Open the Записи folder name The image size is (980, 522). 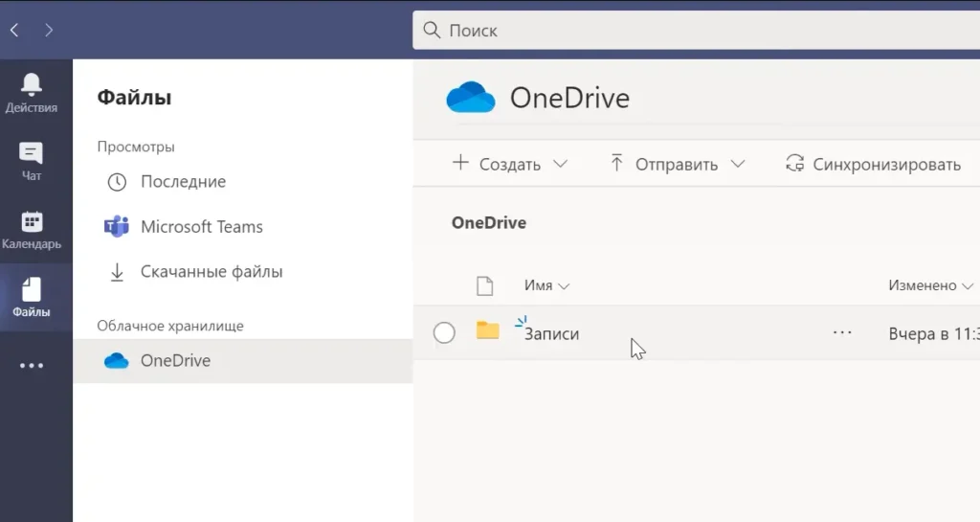pos(551,334)
